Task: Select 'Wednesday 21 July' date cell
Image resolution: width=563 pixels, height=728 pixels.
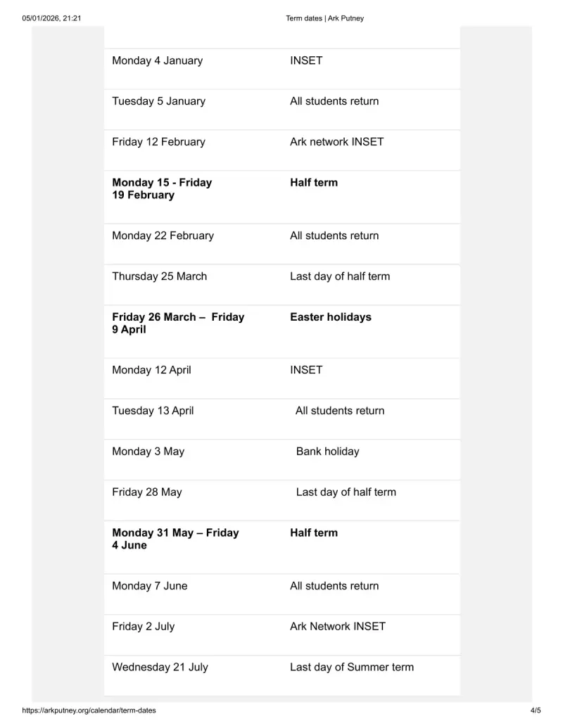Action: pyautogui.click(x=160, y=668)
